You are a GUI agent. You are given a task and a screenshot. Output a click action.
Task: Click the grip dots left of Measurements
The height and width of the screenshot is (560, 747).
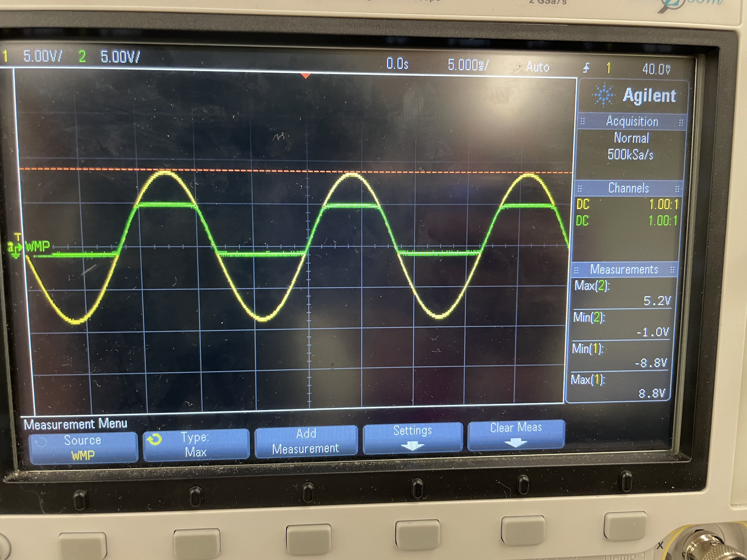[x=576, y=270]
